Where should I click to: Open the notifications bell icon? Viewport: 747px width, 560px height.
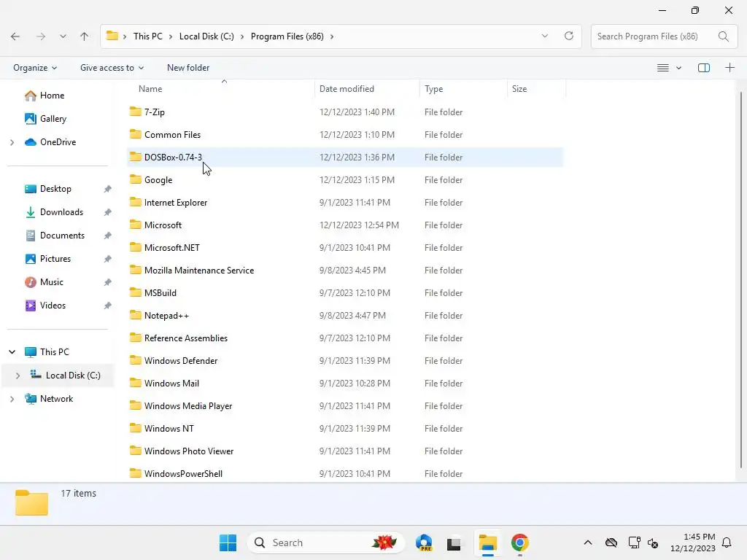[727, 542]
